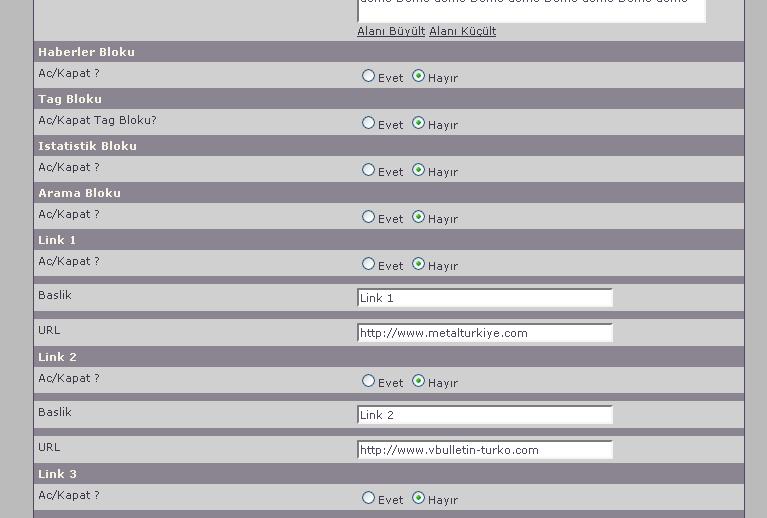Select Evet under Link 1
This screenshot has width=767, height=518.
[369, 264]
